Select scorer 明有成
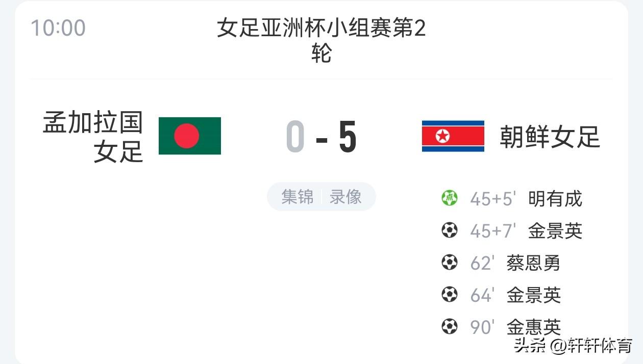Screen dimensions: 643x364 pyautogui.click(x=555, y=198)
